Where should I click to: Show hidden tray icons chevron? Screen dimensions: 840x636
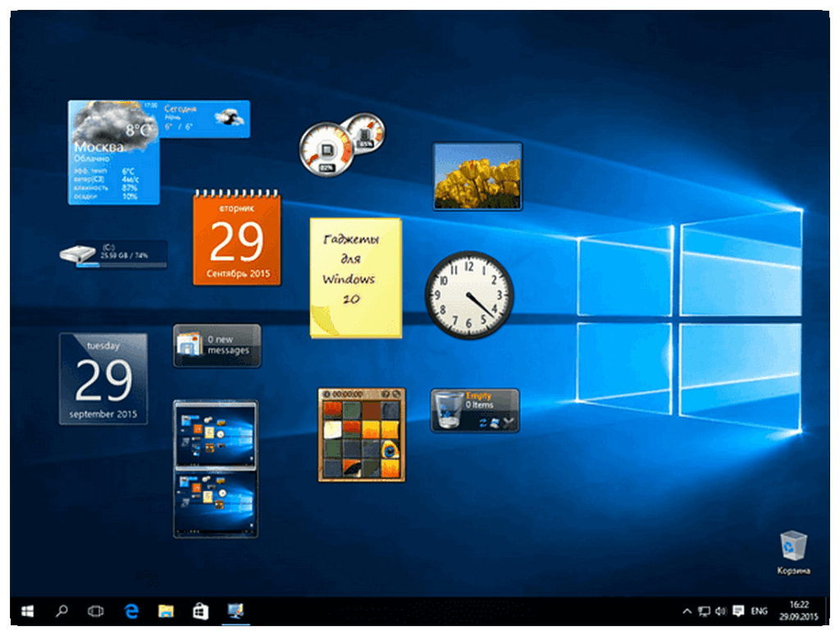click(x=687, y=611)
